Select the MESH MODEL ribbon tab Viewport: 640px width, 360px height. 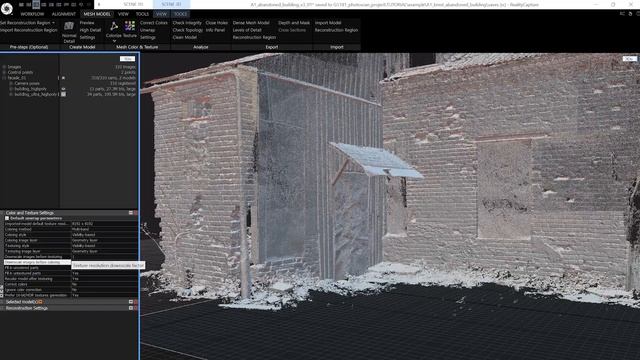coord(97,14)
